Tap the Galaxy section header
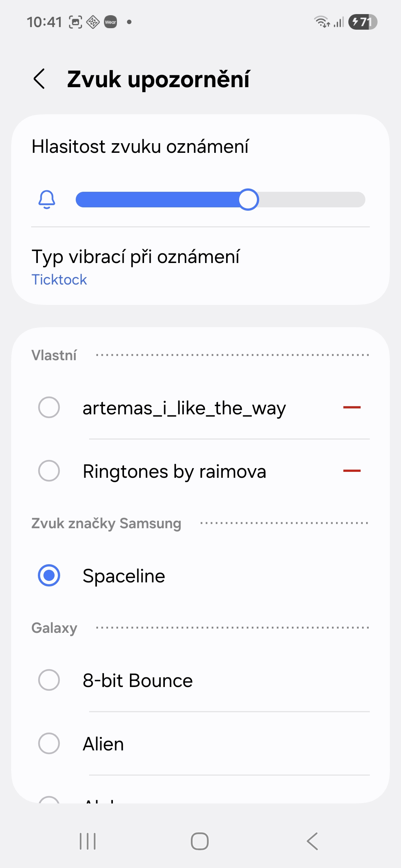This screenshot has width=401, height=868. coord(54,628)
